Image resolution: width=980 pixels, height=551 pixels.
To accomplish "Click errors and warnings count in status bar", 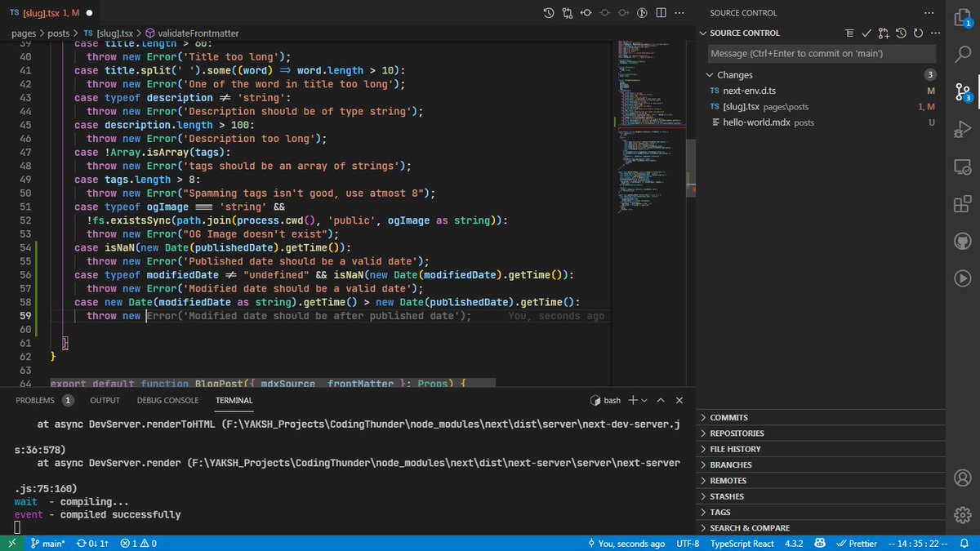I will click(x=138, y=543).
